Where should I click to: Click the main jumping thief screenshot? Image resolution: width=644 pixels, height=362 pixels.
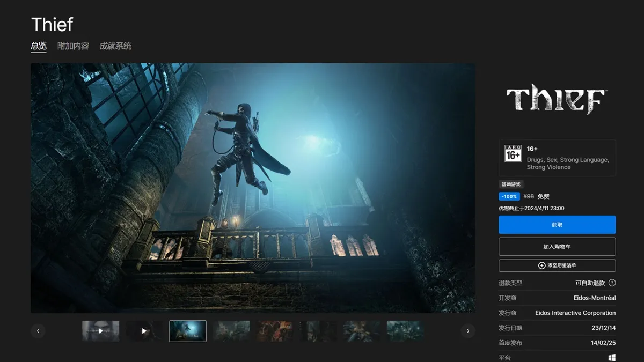253,188
